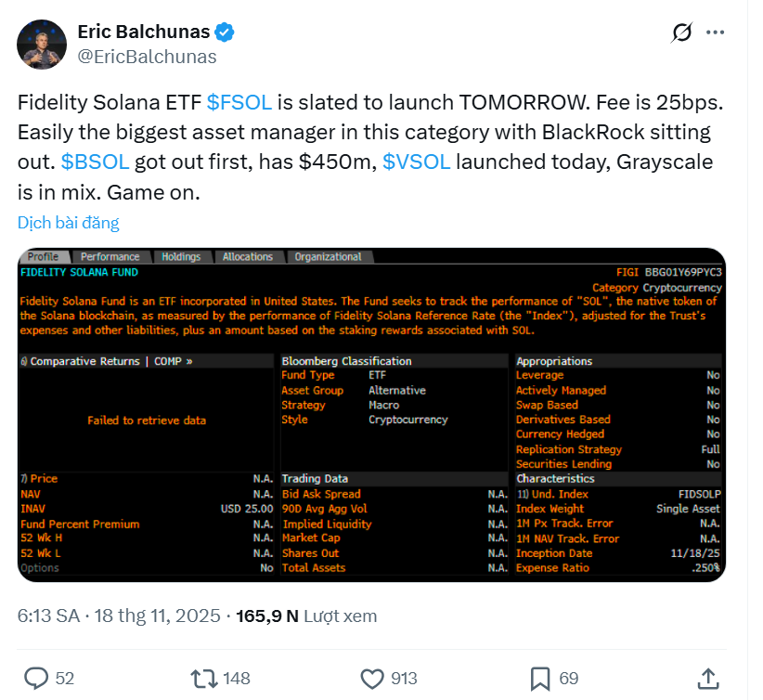The image size is (763, 700).
Task: Open Eric Balchunas profile picture
Action: point(42,44)
